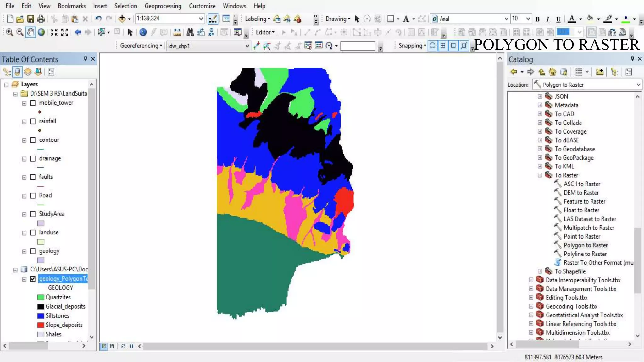This screenshot has width=644, height=362.
Task: Check the Road layer box
Action: (x=33, y=195)
